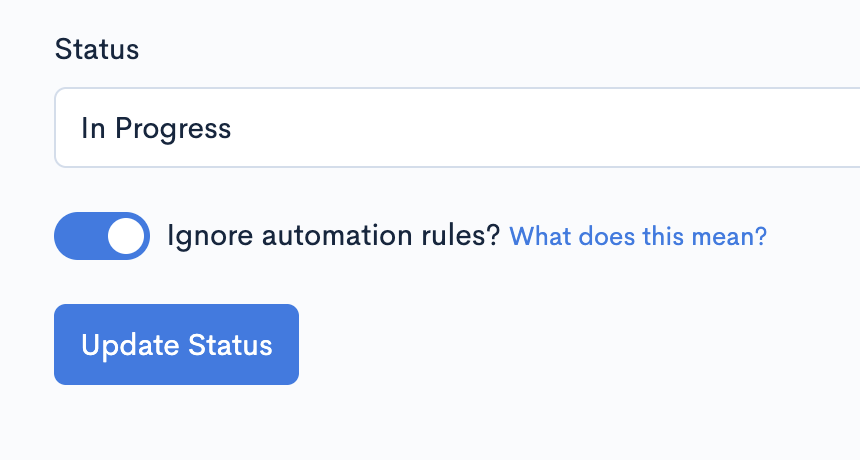Submit the change with Update Status
The height and width of the screenshot is (460, 860).
coord(176,344)
